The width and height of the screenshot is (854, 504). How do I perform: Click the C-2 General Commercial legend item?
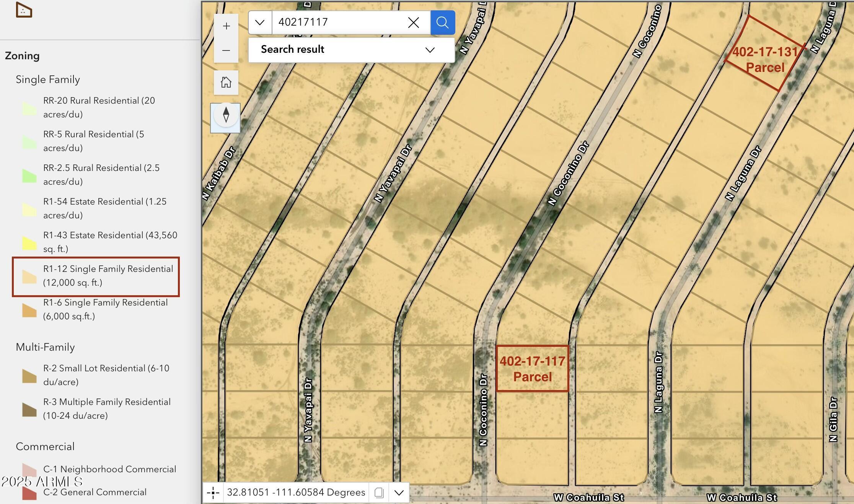[94, 492]
